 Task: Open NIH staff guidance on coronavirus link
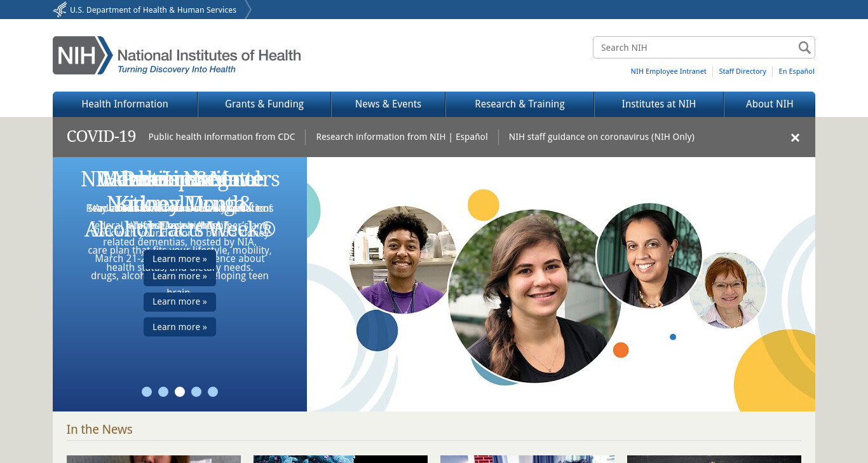click(x=601, y=137)
